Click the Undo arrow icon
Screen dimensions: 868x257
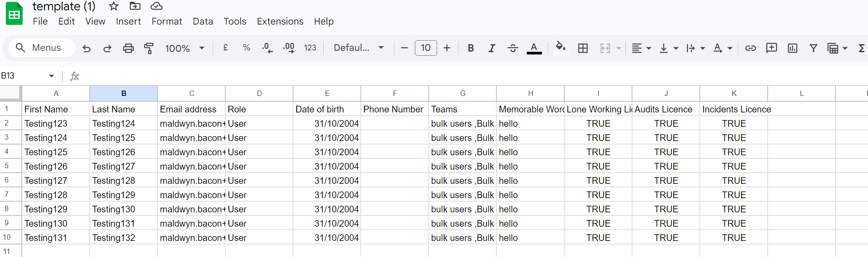click(x=87, y=48)
